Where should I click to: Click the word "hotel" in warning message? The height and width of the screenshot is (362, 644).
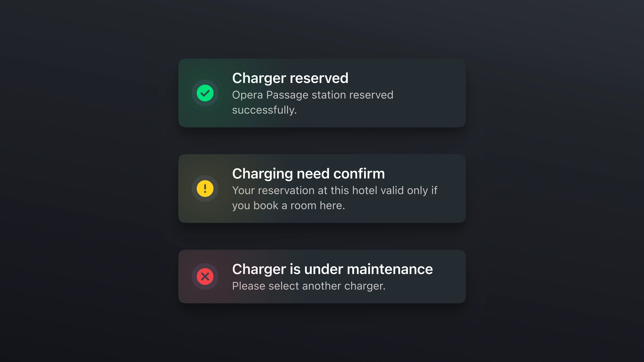click(x=364, y=190)
